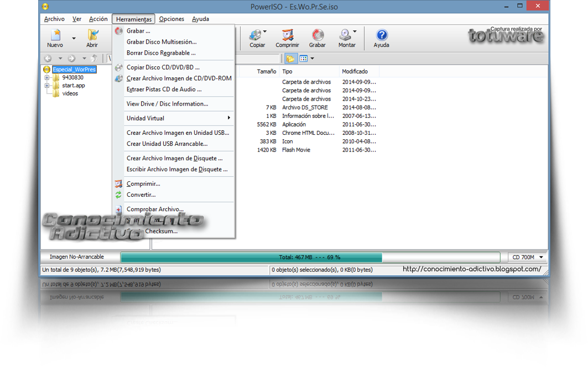This screenshot has width=588, height=367.
Task: Choose Extraer Pistas CD de Audio...
Action: 174,89
